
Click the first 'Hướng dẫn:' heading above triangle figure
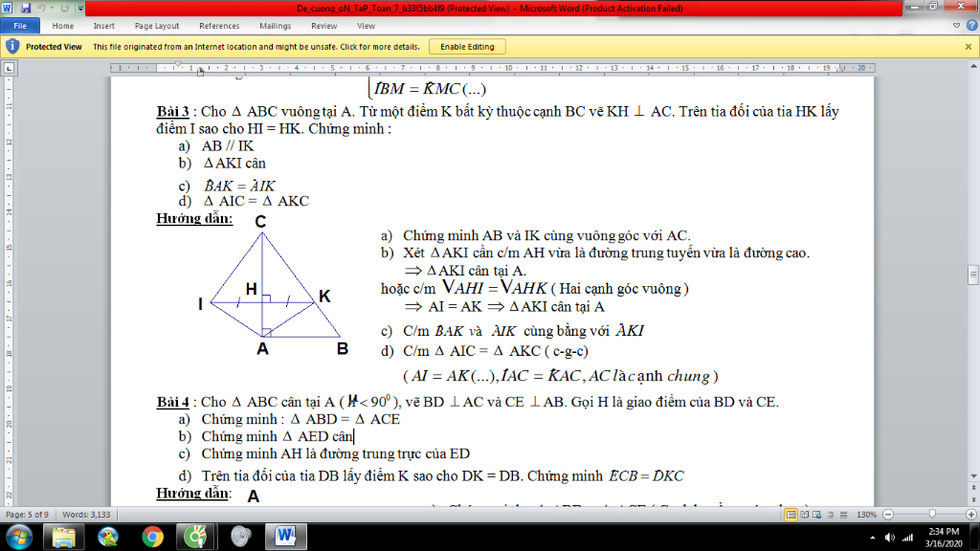click(x=194, y=219)
